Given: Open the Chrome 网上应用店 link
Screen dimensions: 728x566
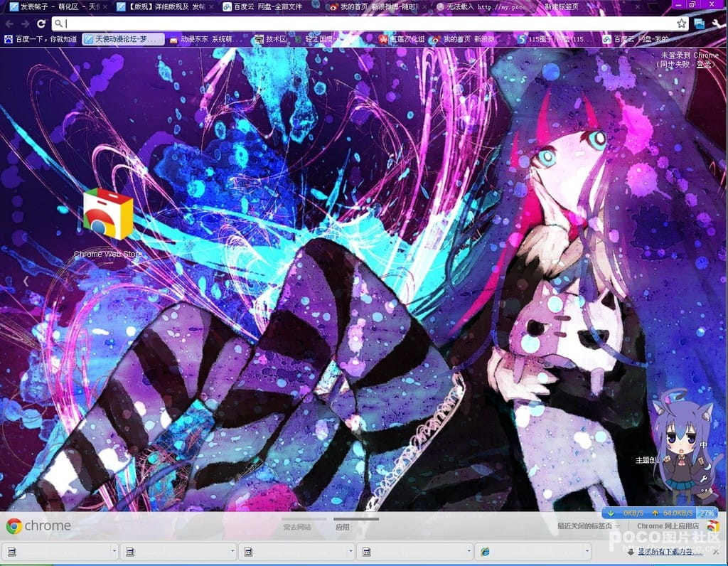Looking at the screenshot, I should (x=668, y=526).
